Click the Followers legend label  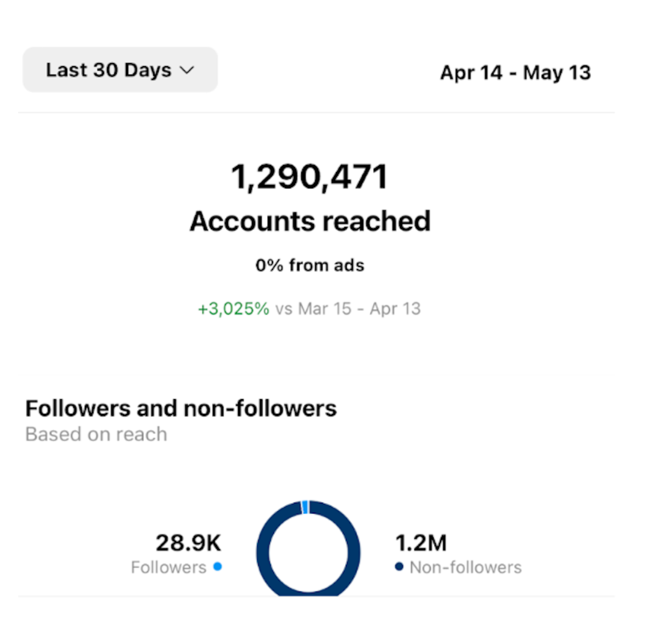pyautogui.click(x=168, y=567)
